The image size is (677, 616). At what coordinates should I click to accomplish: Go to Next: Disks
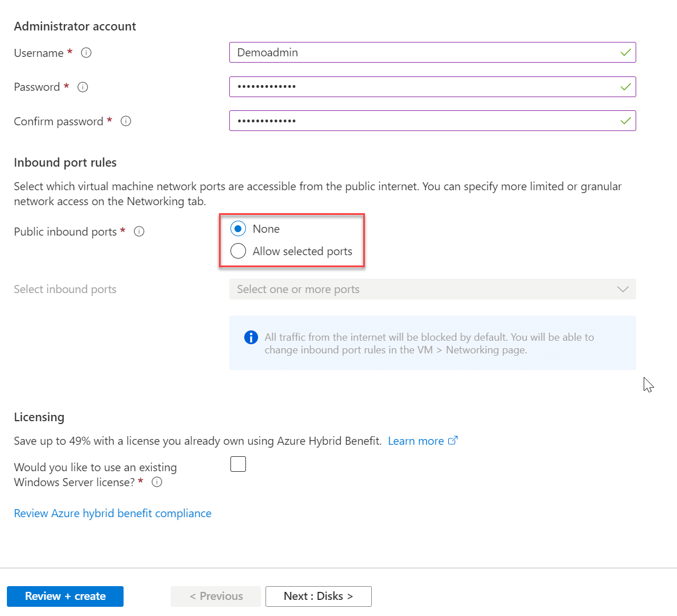click(318, 596)
